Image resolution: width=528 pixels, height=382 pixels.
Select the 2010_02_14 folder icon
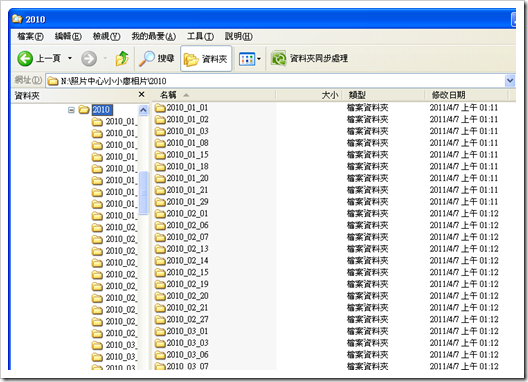tap(160, 261)
